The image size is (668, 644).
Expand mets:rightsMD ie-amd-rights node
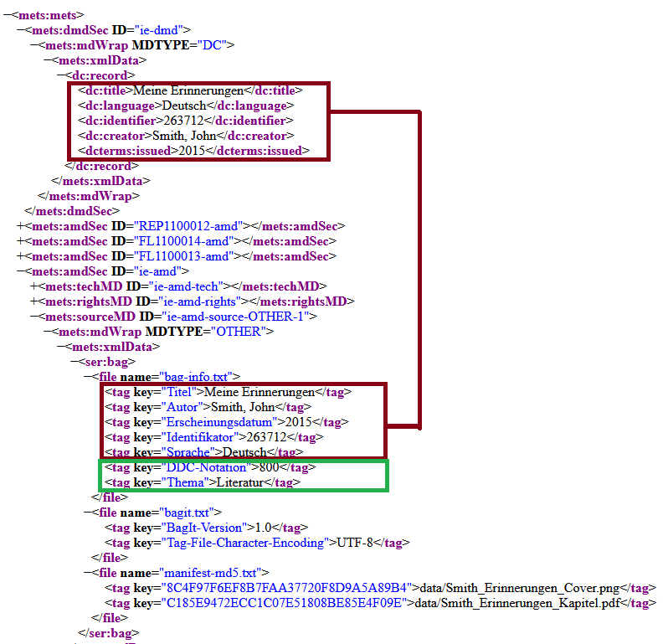[33, 301]
